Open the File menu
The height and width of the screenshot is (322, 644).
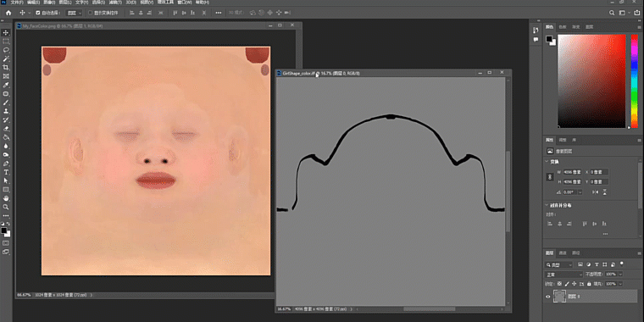pyautogui.click(x=17, y=3)
